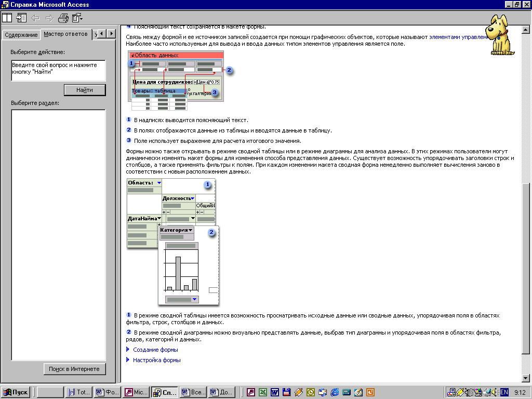Click the vertical scrollbar thumb

coord(526,270)
